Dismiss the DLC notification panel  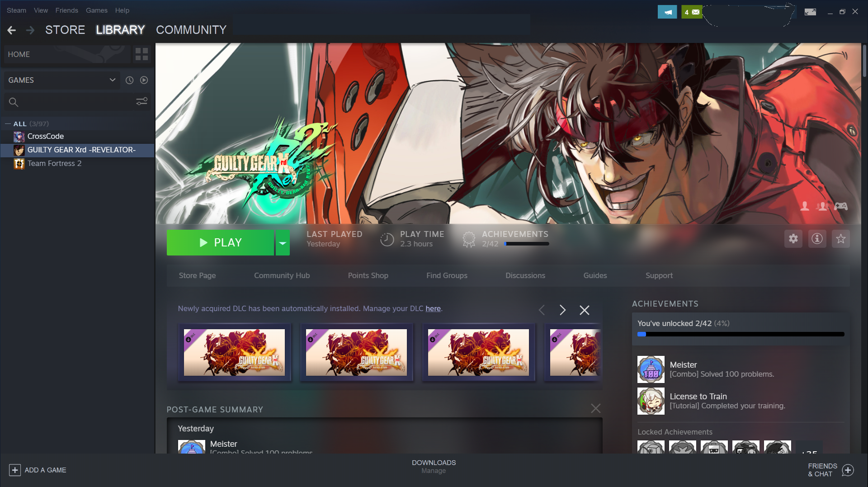[585, 310]
